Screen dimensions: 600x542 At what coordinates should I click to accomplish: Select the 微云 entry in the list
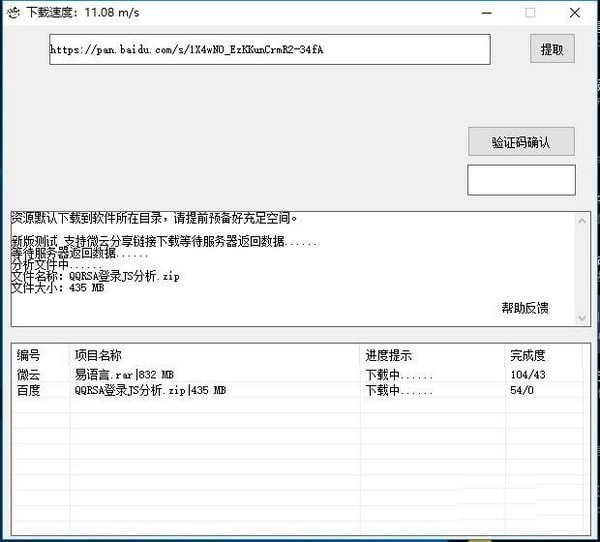(x=29, y=374)
